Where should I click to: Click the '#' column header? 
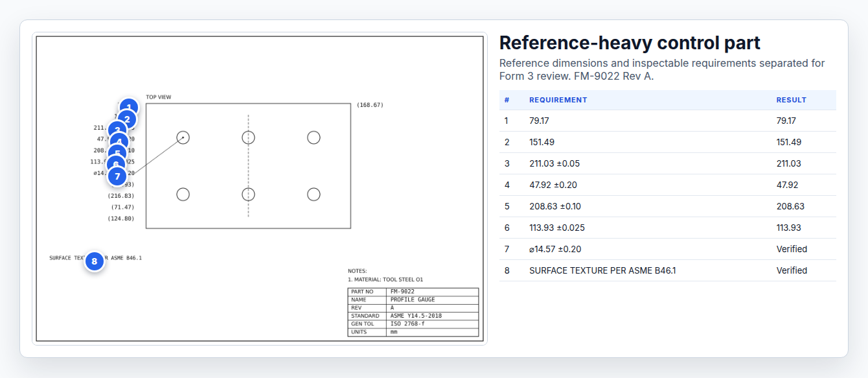(x=507, y=100)
